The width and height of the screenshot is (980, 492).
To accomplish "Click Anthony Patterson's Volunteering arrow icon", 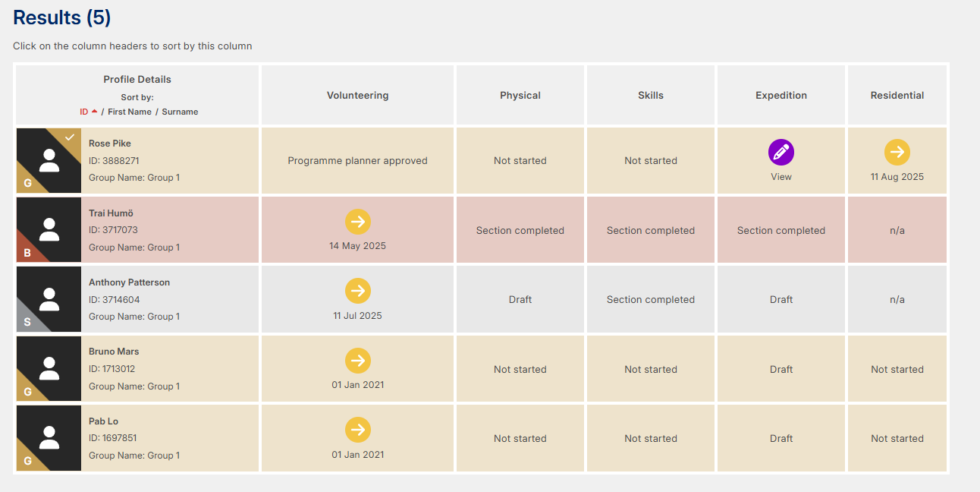I will tap(357, 291).
